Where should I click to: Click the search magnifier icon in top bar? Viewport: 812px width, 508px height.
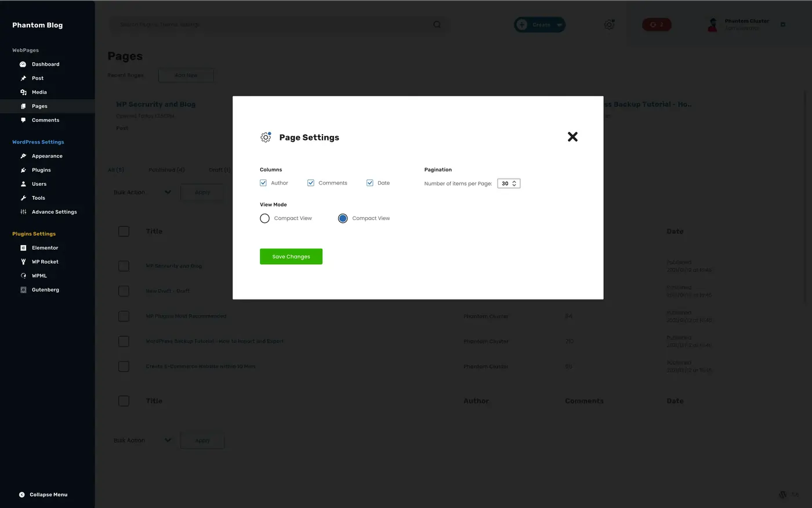[437, 24]
